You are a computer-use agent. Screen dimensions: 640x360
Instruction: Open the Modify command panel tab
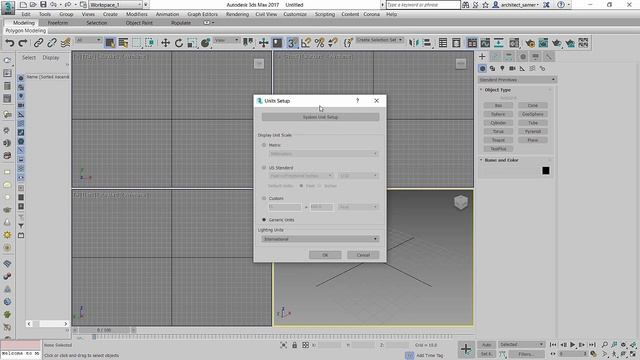[496, 56]
